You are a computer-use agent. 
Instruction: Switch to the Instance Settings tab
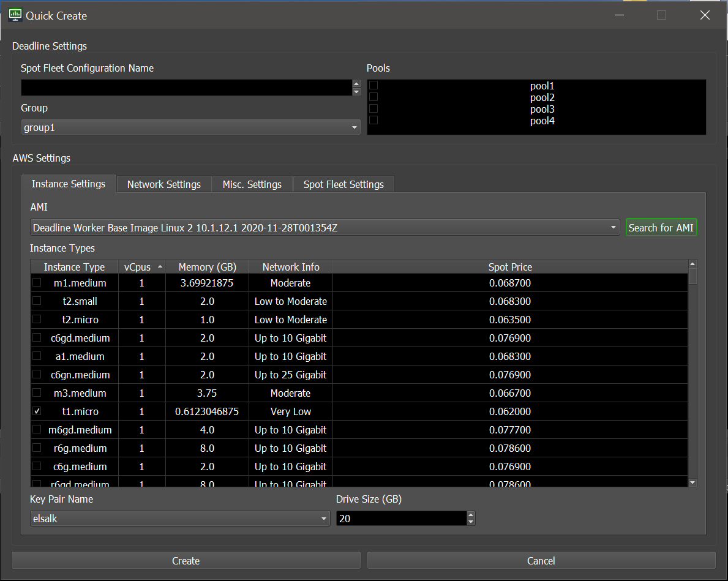(x=68, y=184)
